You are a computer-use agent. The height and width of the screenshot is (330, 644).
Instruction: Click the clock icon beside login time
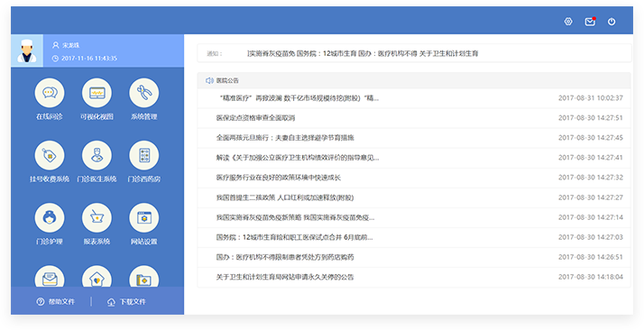tap(55, 59)
